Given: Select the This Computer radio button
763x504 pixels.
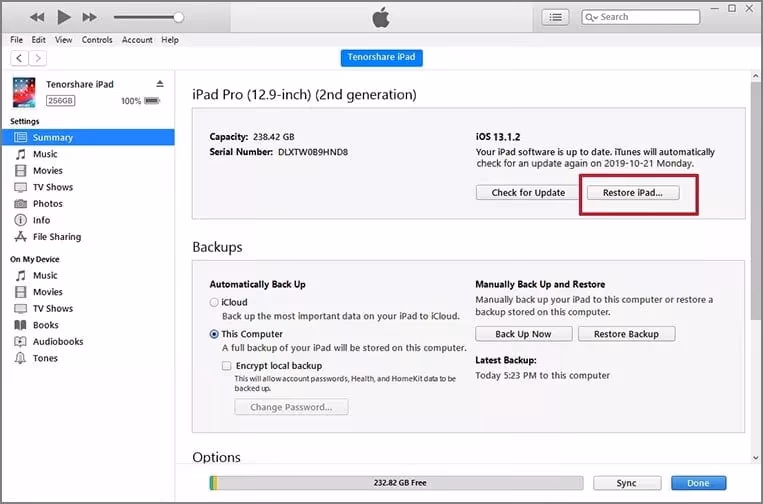Looking at the screenshot, I should [214, 334].
